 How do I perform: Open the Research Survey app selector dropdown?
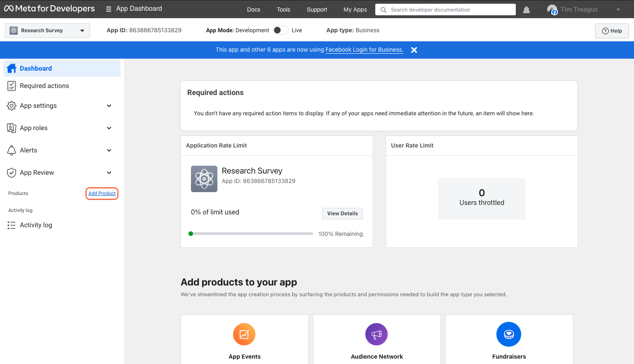pos(48,31)
